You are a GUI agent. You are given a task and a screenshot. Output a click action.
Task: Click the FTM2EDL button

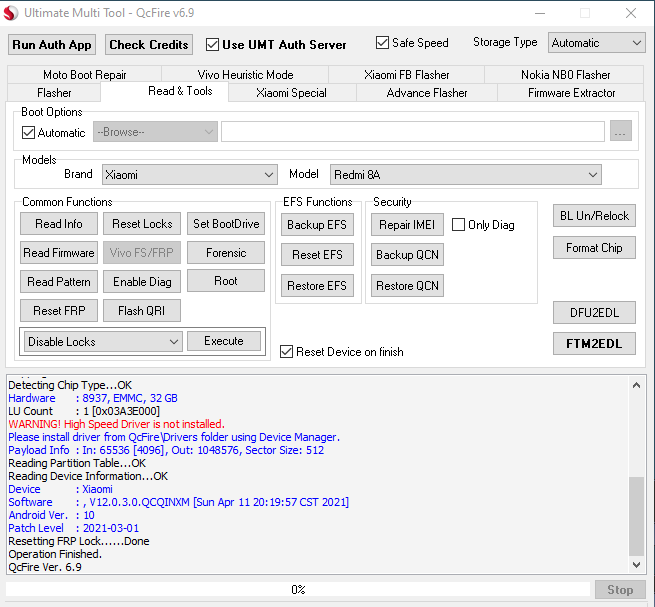click(594, 343)
